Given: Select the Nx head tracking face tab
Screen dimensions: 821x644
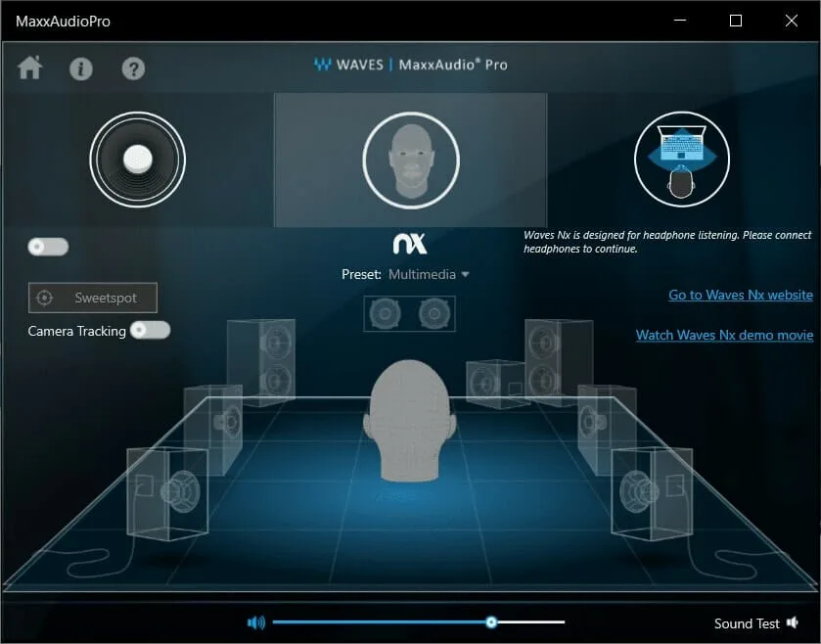Looking at the screenshot, I should 411,161.
